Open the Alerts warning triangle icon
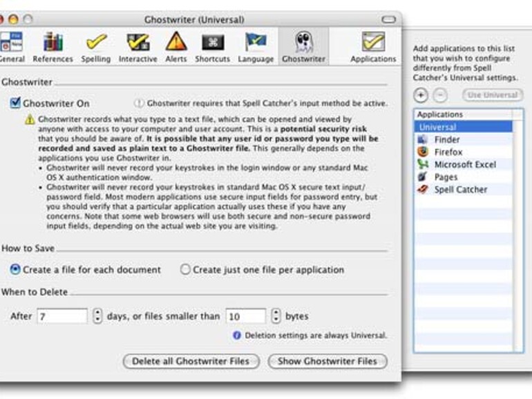The width and height of the screenshot is (532, 399). tap(176, 42)
